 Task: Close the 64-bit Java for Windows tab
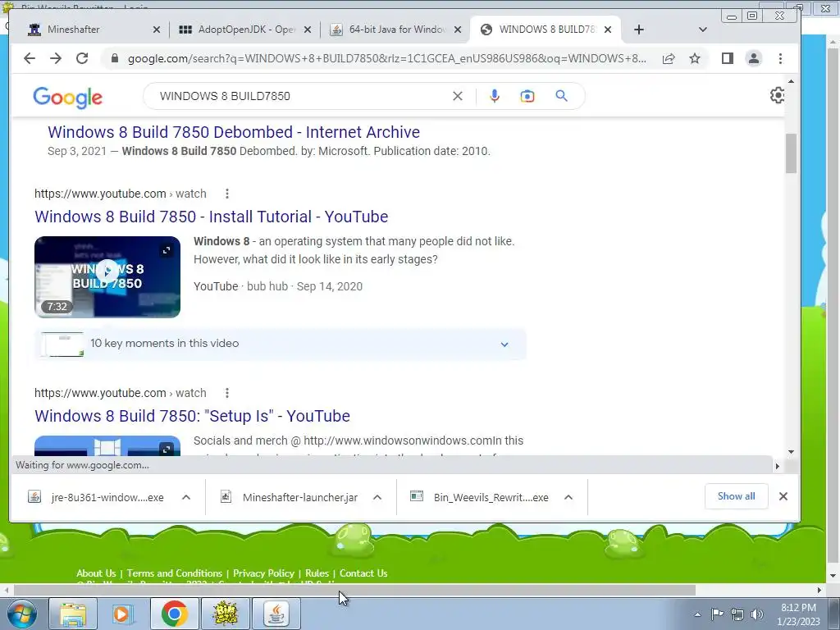click(458, 30)
